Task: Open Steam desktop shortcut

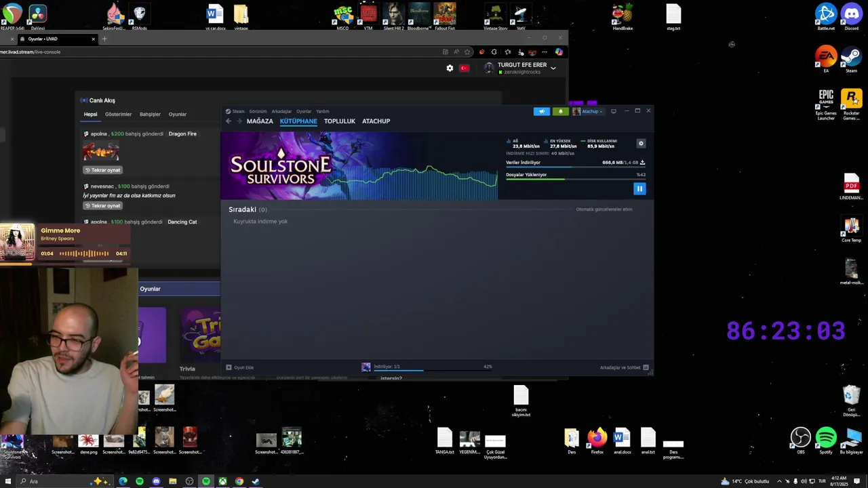Action: (x=851, y=59)
